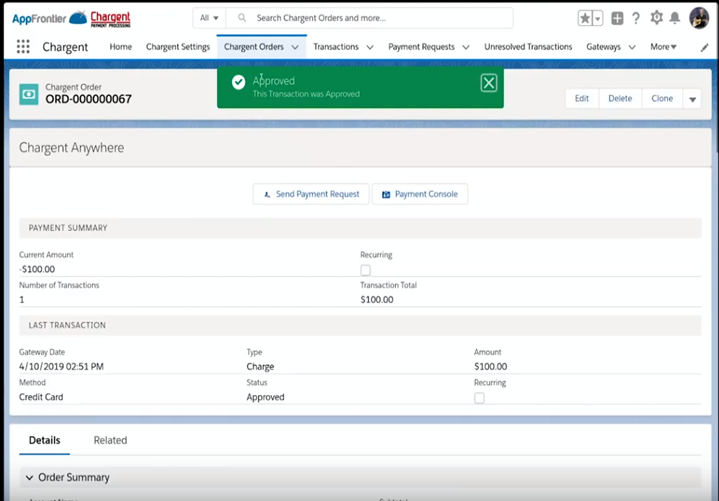Expand the Chargent Orders tab chevron
Image resolution: width=719 pixels, height=501 pixels.
click(295, 47)
